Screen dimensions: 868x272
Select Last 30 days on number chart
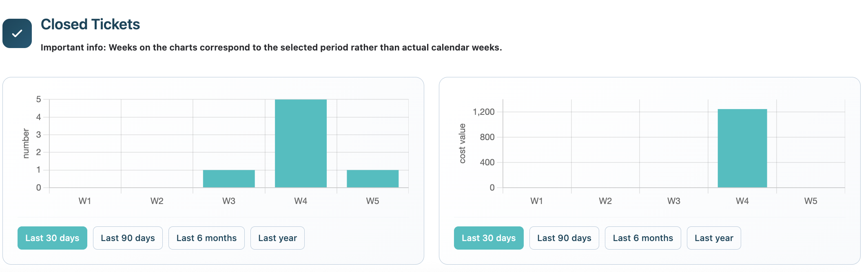(x=52, y=238)
